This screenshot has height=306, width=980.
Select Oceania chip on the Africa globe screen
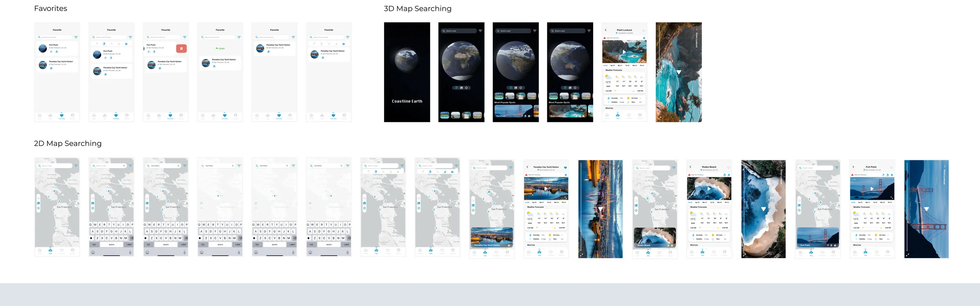pos(445,115)
